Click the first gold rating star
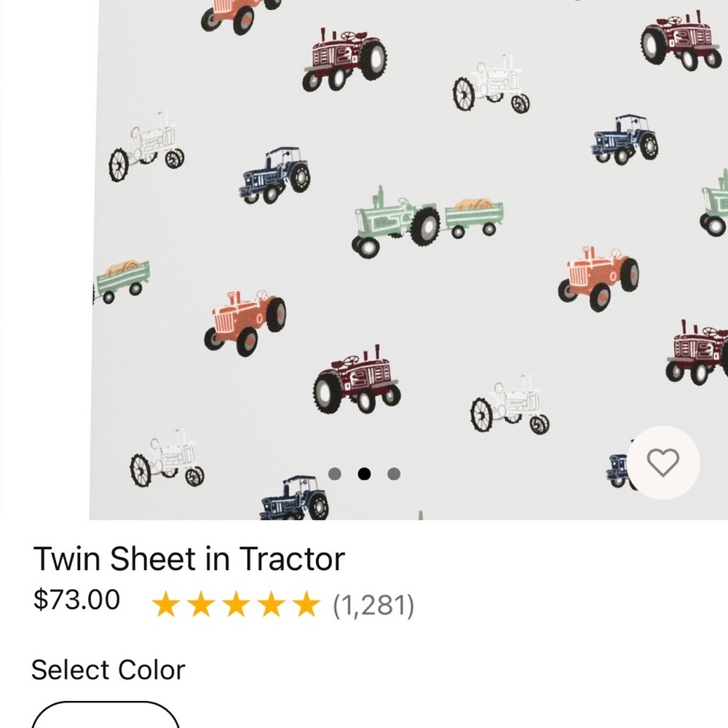This screenshot has height=728, width=728. click(168, 604)
